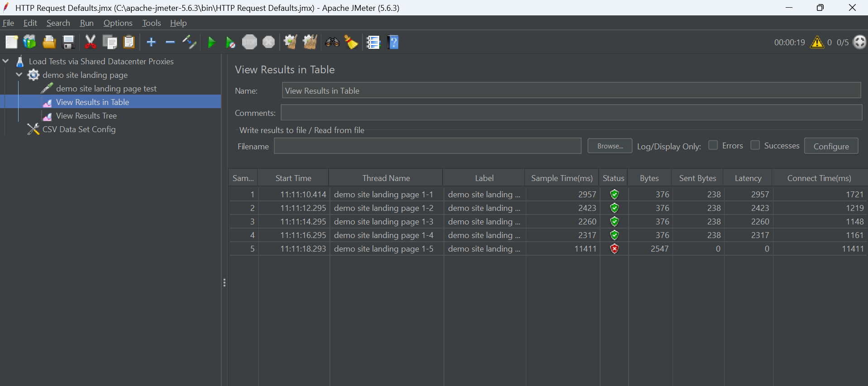Click the success shield in row 1
Image resolution: width=868 pixels, height=386 pixels.
click(614, 194)
